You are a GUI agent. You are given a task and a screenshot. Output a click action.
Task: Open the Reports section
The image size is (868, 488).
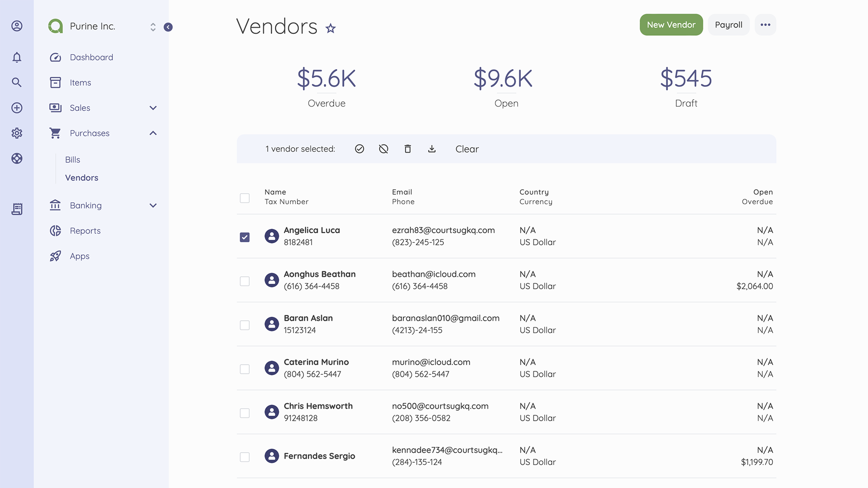pos(85,230)
